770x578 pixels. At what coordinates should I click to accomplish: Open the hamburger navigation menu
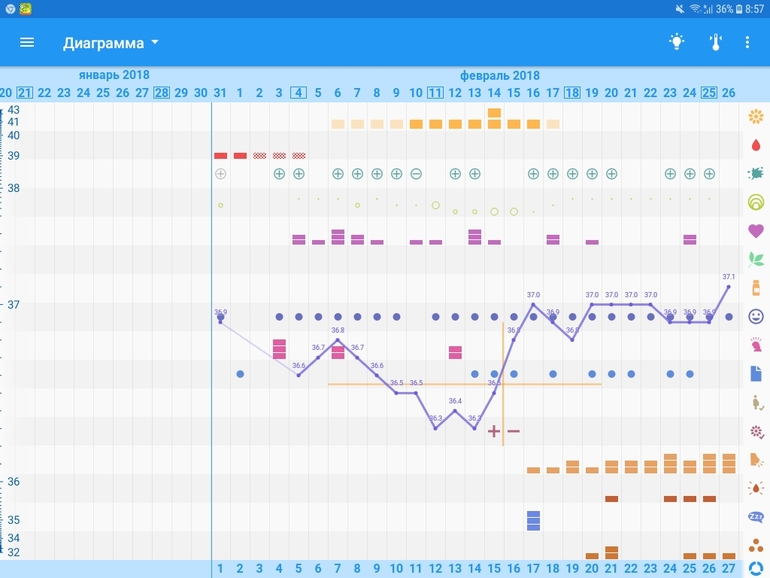[27, 42]
